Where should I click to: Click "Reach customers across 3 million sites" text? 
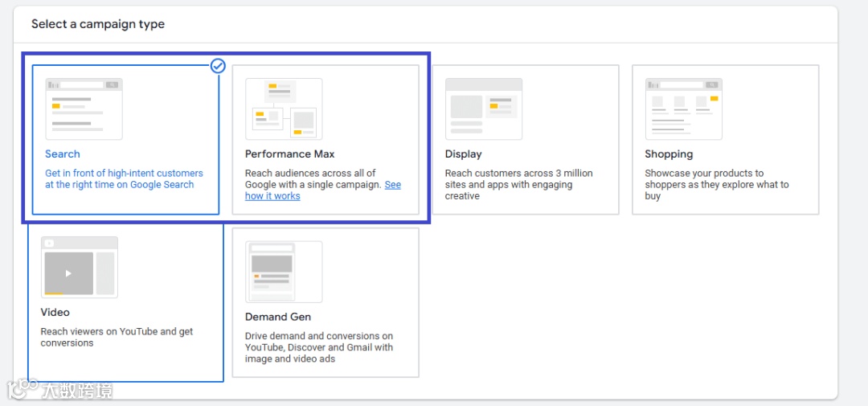click(x=518, y=184)
